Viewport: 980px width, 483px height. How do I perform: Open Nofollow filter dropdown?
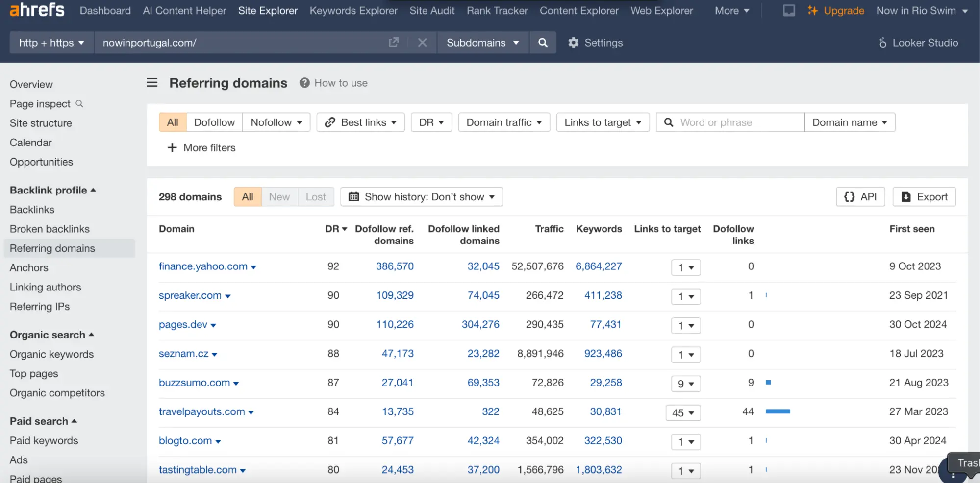click(276, 122)
